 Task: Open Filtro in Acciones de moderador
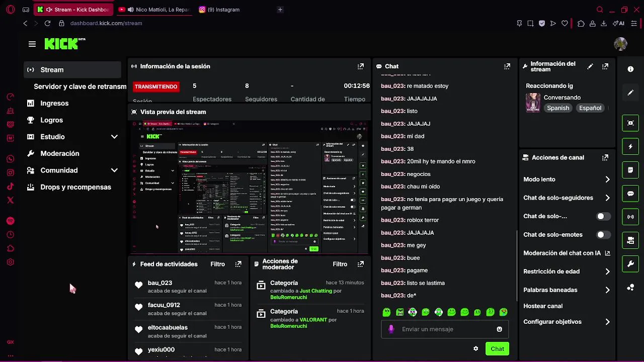click(340, 264)
